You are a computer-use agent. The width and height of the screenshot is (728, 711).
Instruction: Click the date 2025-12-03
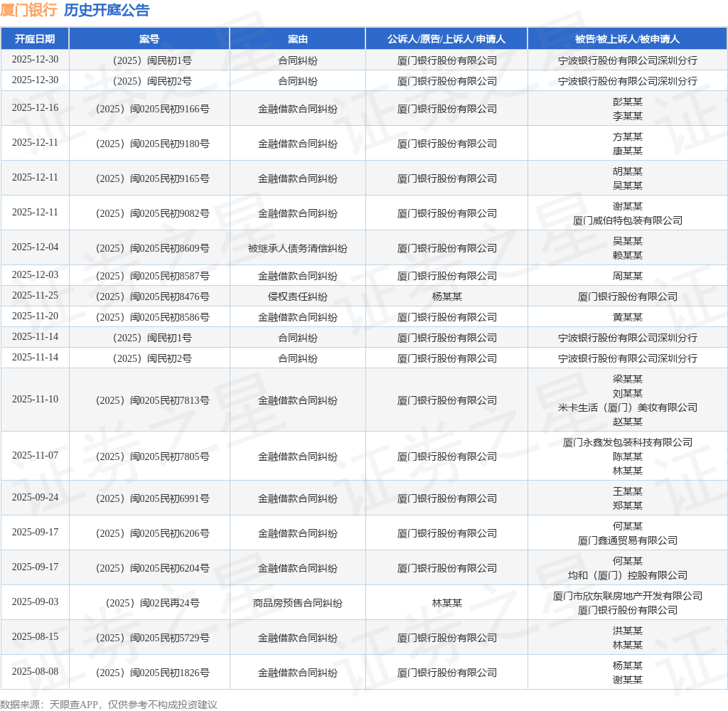pyautogui.click(x=35, y=274)
